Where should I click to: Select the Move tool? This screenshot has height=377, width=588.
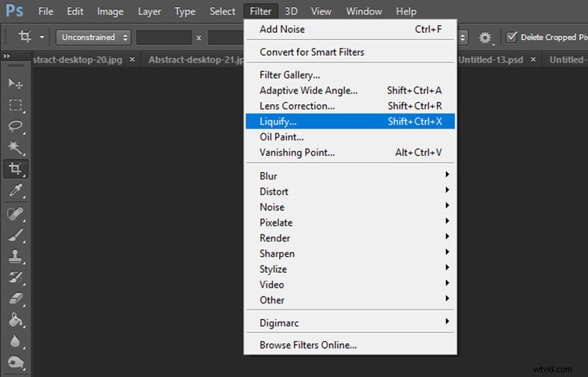(x=16, y=83)
